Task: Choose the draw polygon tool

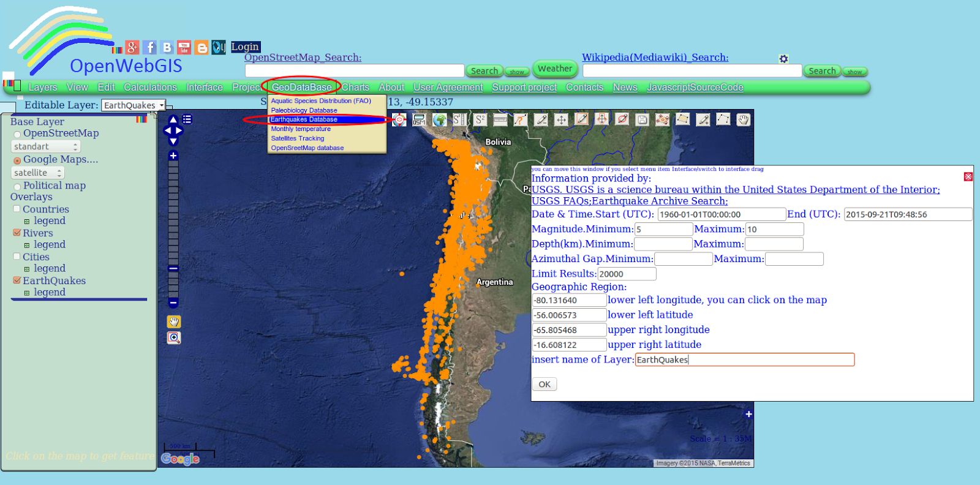Action: pos(682,119)
